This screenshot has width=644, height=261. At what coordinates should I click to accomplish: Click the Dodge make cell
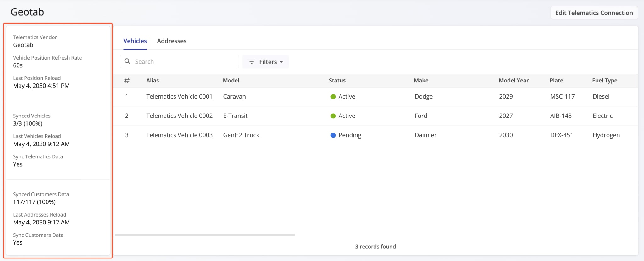pos(424,97)
